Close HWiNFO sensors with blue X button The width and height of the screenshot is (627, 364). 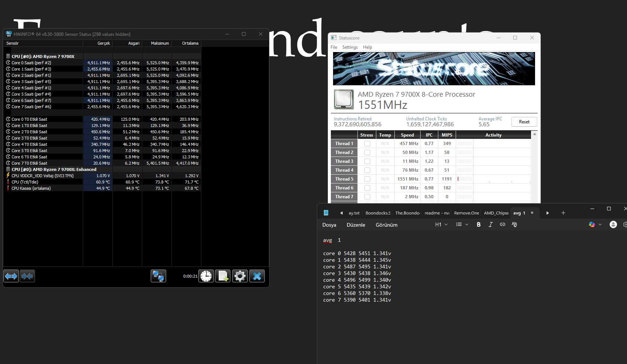[x=257, y=276]
